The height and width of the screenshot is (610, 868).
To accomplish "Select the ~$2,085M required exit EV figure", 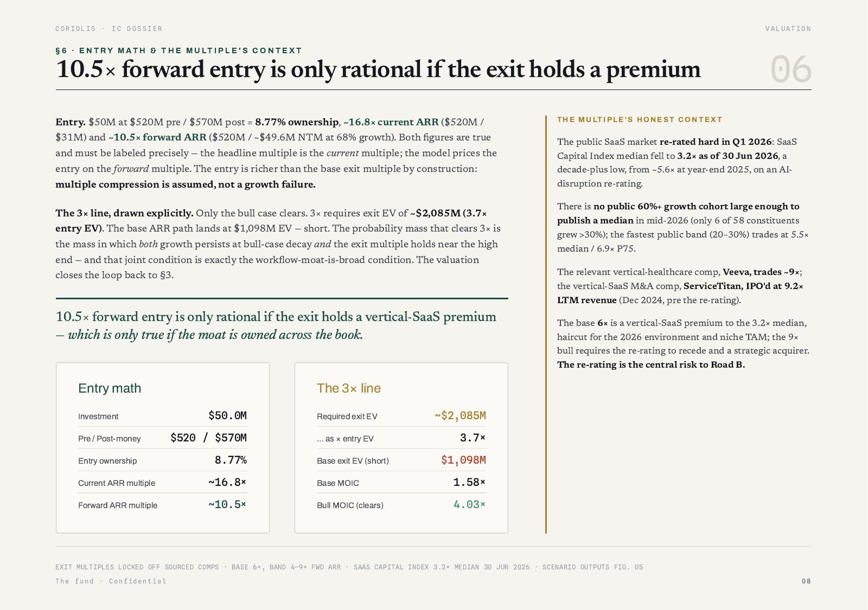I will 460,416.
